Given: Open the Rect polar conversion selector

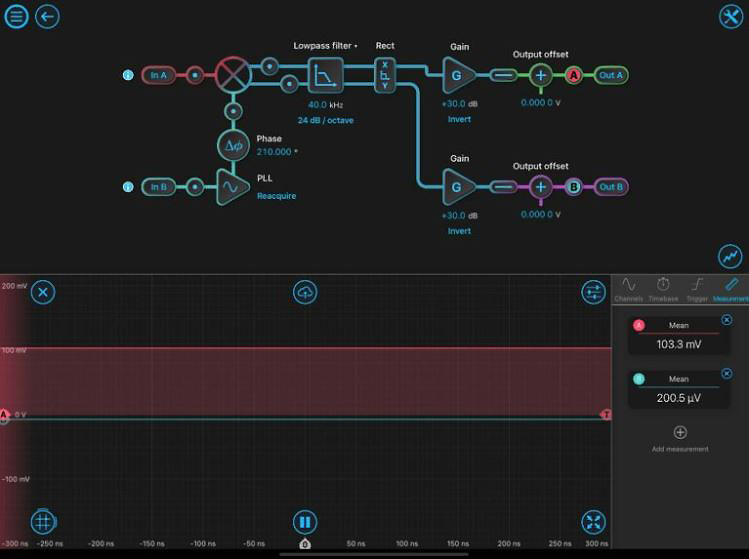Looking at the screenshot, I should pyautogui.click(x=385, y=74).
